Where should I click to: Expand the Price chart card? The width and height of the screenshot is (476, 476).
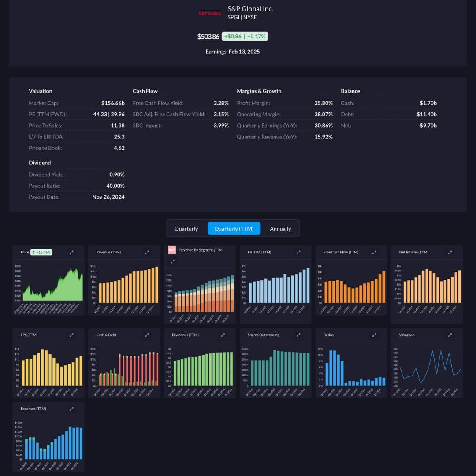click(x=71, y=252)
